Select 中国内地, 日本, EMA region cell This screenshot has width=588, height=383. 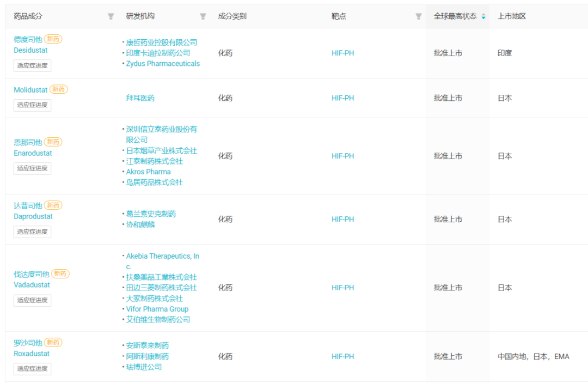[x=534, y=356]
